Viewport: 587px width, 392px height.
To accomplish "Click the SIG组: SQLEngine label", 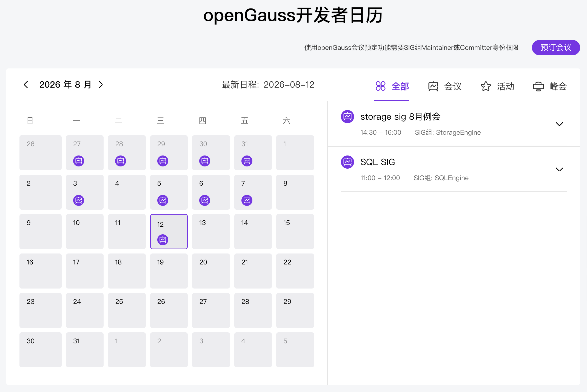I will [441, 178].
